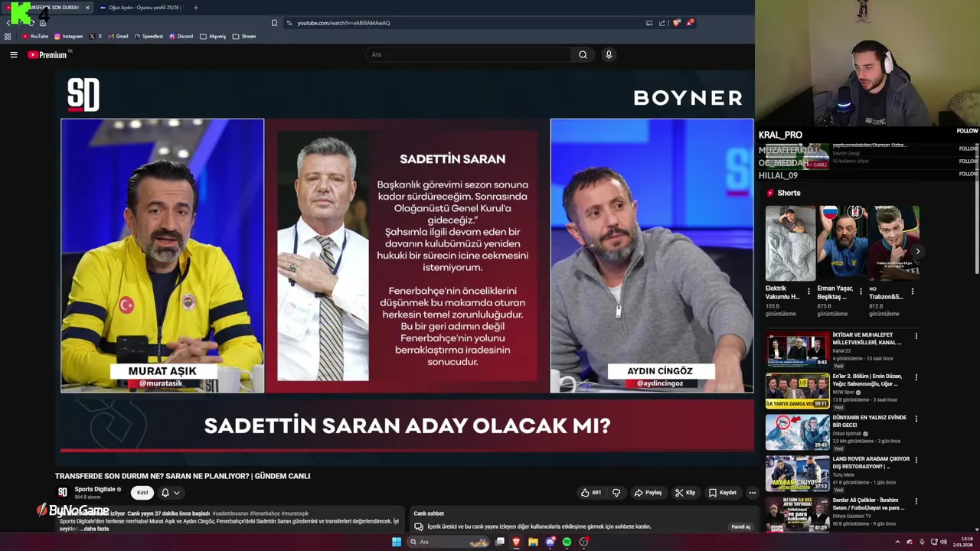Expand the Alışveriş bookmarks folder
Viewport: 980px width, 551px height.
[213, 36]
